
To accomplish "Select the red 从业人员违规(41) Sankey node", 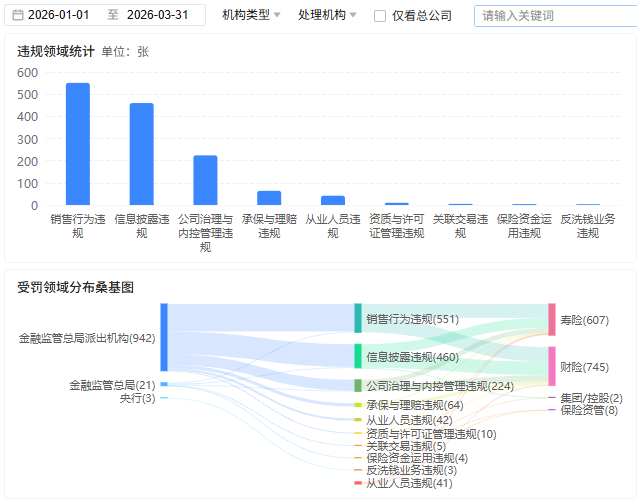I will (x=358, y=483).
